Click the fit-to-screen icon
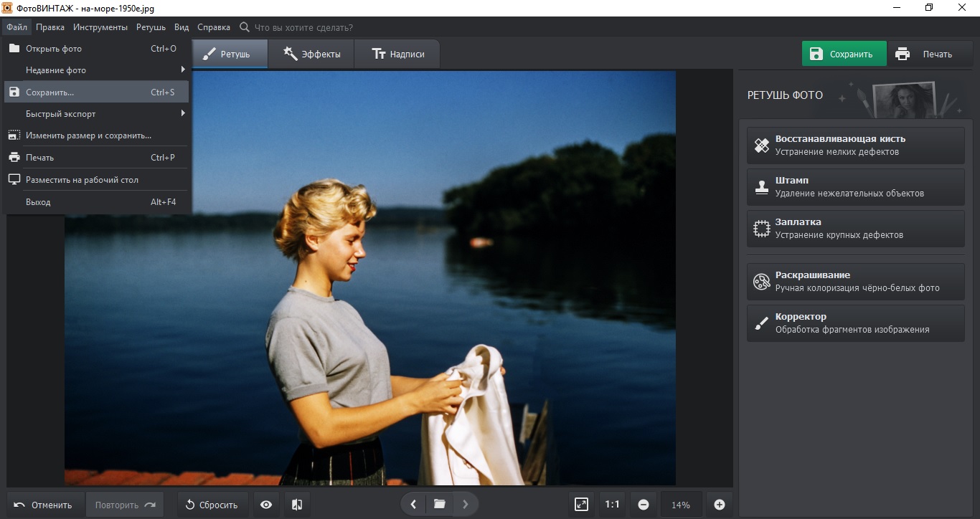 (x=581, y=505)
